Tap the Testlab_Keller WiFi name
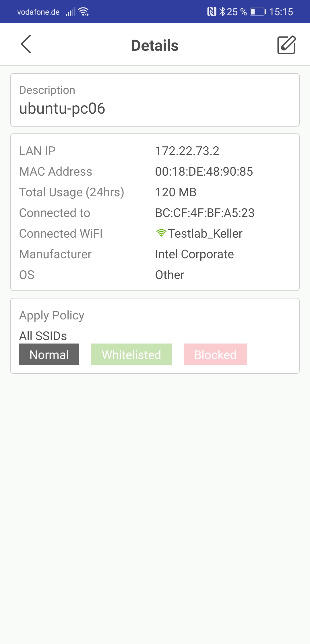The height and width of the screenshot is (644, 310). click(x=205, y=234)
